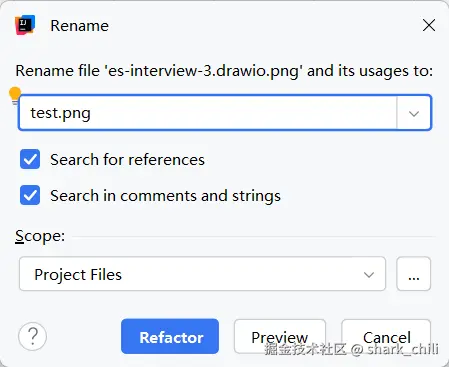This screenshot has height=367, width=449.
Task: Close the Rename dialog with X
Action: [x=429, y=25]
